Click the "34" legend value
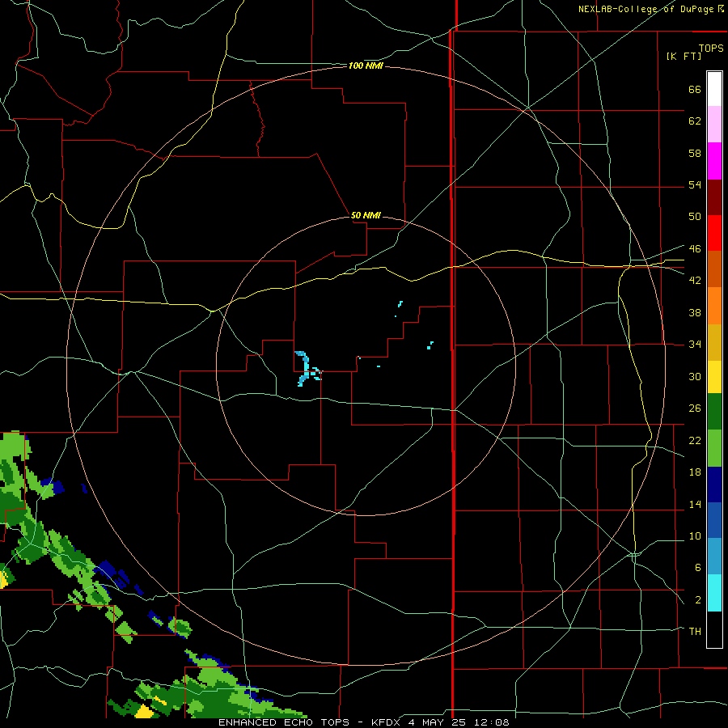Viewport: 728px width, 728px height. 695,345
